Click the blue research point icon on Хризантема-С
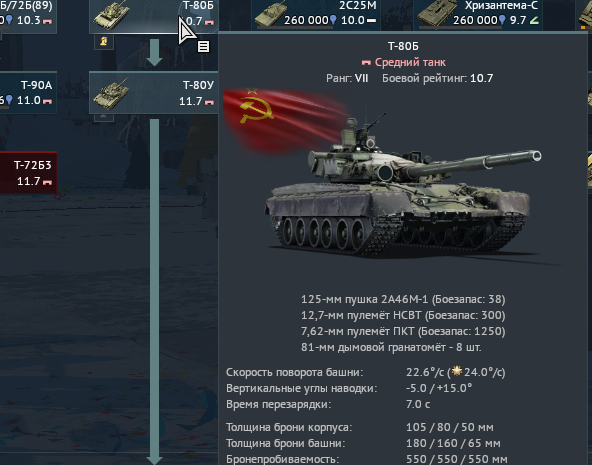 tap(502, 20)
